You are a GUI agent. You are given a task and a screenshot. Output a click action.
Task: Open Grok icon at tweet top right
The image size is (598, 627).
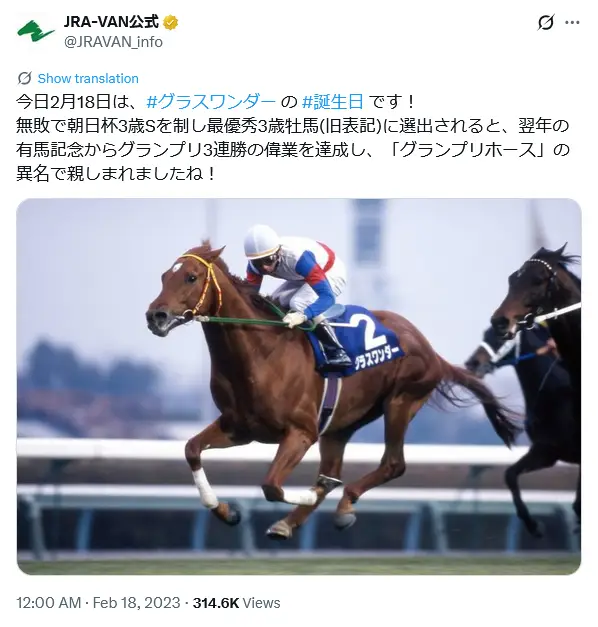pos(546,22)
